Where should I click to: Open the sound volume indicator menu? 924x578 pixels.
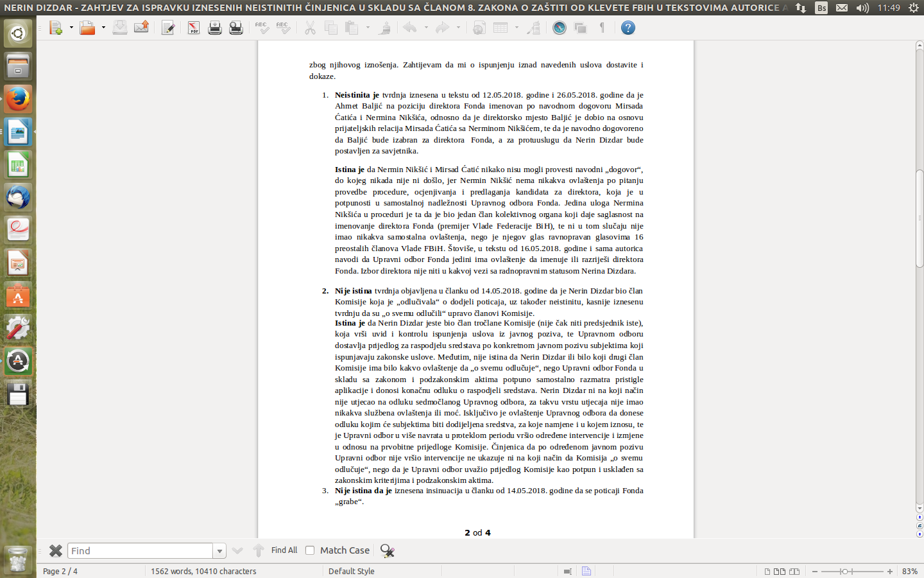tap(862, 8)
